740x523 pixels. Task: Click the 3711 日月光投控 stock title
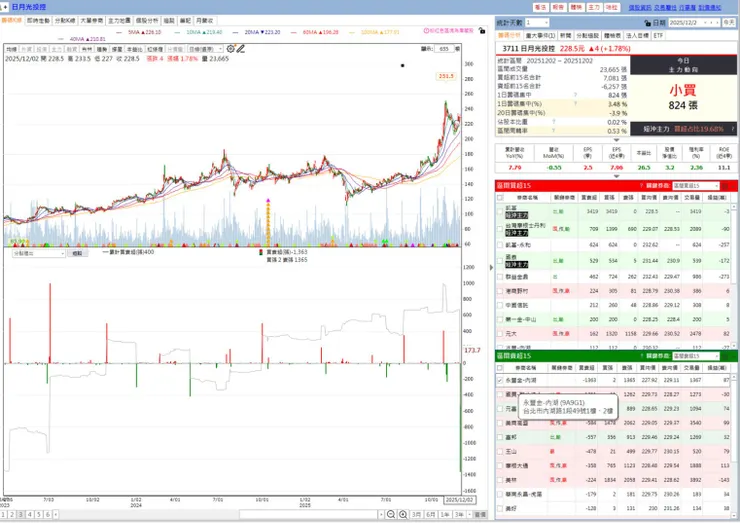(529, 49)
